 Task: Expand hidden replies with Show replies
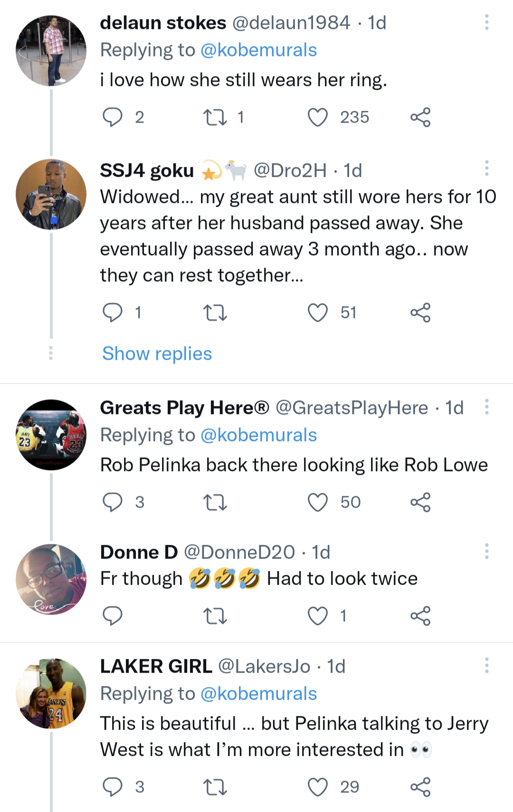point(157,354)
